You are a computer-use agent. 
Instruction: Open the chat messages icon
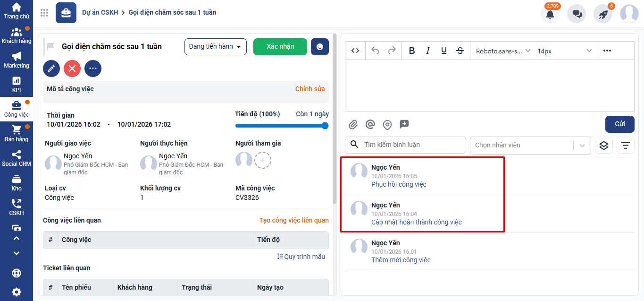577,14
